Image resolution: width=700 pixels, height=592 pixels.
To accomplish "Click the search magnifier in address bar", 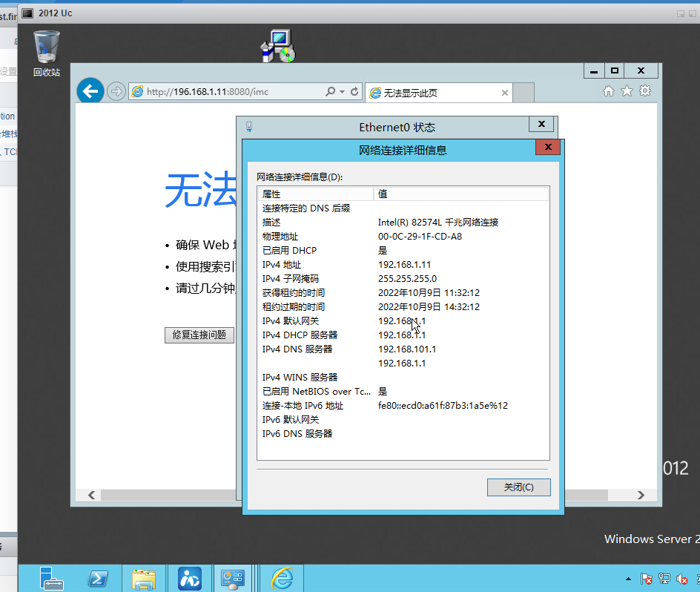I will (x=331, y=91).
